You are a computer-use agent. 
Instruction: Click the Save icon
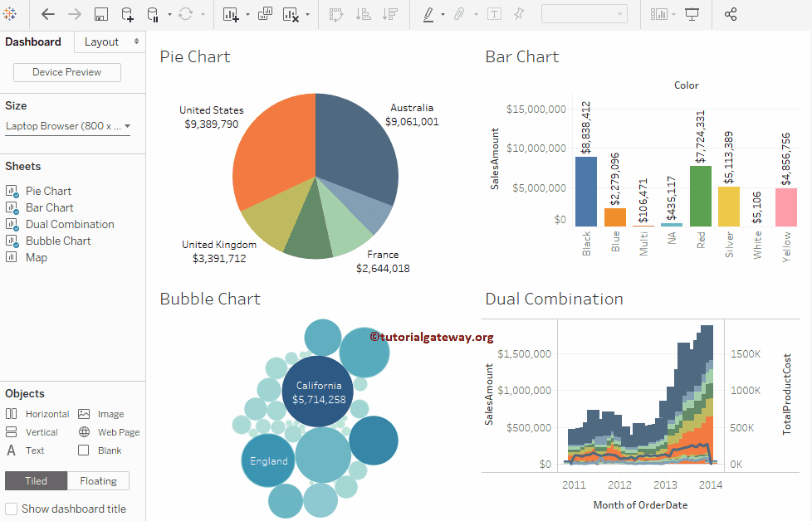(100, 13)
